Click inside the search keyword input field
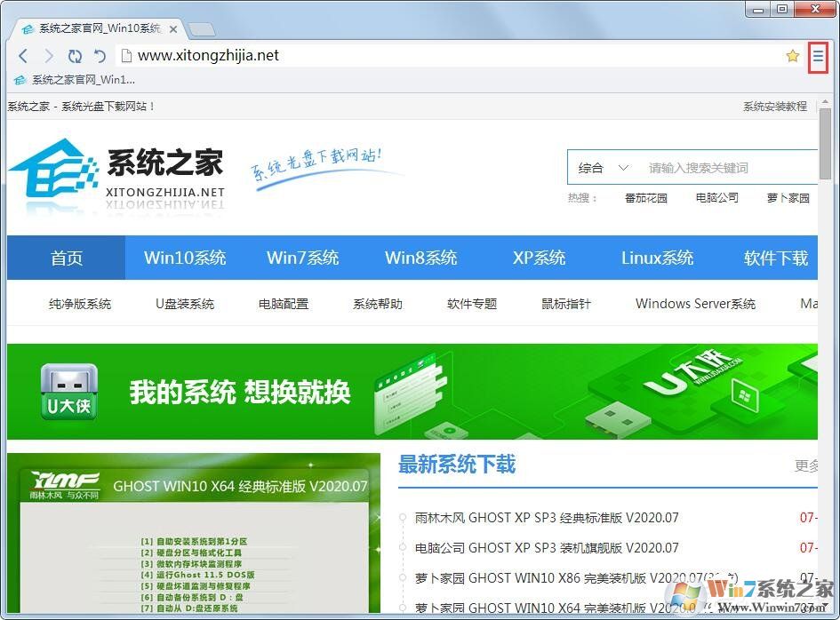 711,167
